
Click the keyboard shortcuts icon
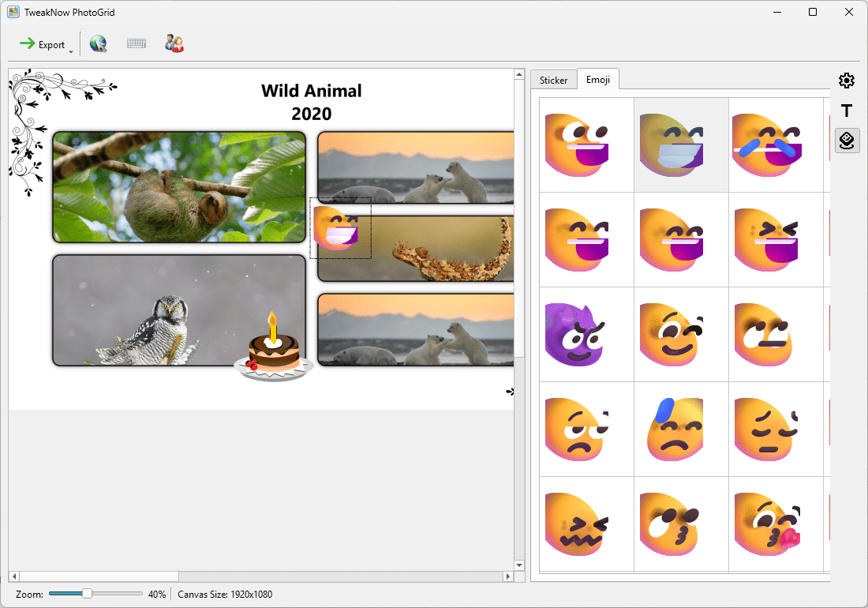pyautogui.click(x=137, y=43)
